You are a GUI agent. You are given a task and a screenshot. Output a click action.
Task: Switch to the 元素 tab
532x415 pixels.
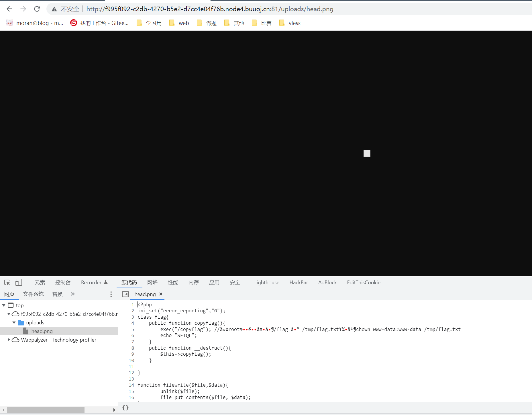(40, 282)
